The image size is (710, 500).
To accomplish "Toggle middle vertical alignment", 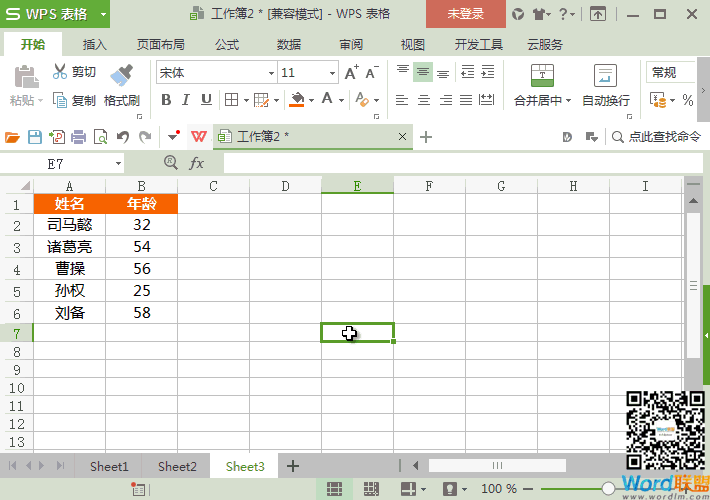I will 422,72.
